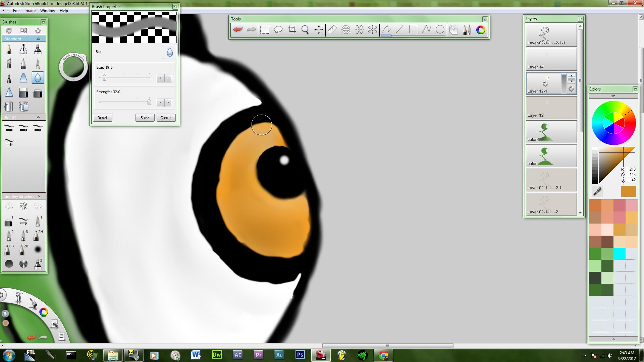The image size is (644, 362).
Task: Open the Edit menu
Action: click(x=16, y=11)
